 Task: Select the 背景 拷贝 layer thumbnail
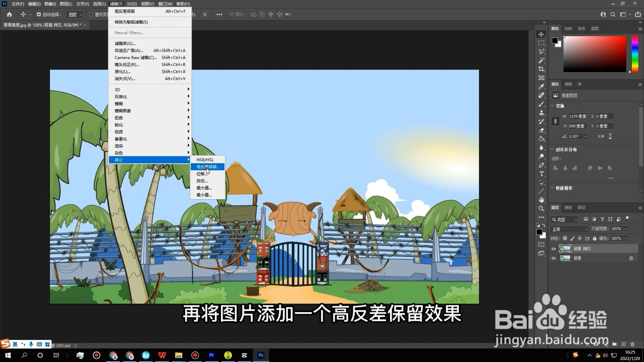point(565,249)
